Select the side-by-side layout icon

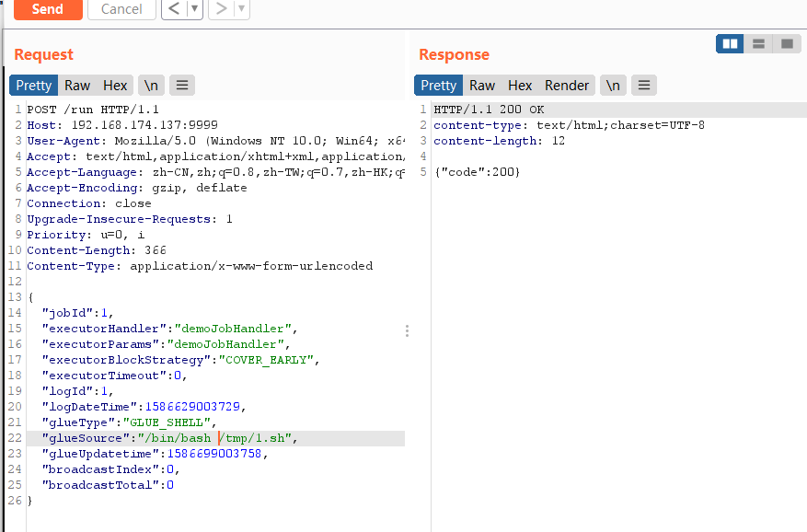coord(730,44)
